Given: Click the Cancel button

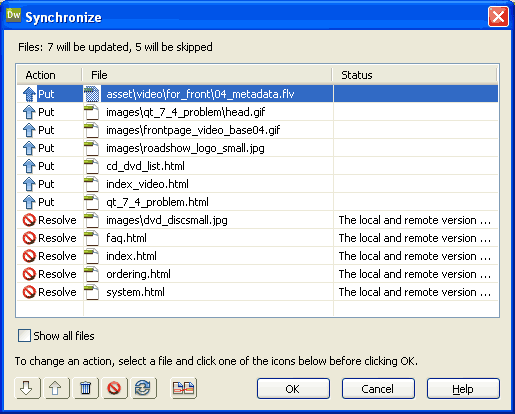Looking at the screenshot, I should (x=378, y=389).
